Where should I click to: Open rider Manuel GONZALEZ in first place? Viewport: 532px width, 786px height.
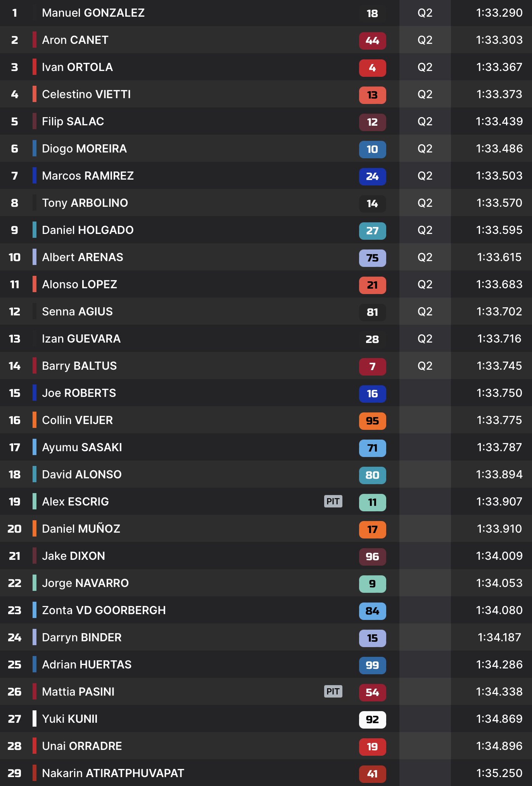(93, 13)
